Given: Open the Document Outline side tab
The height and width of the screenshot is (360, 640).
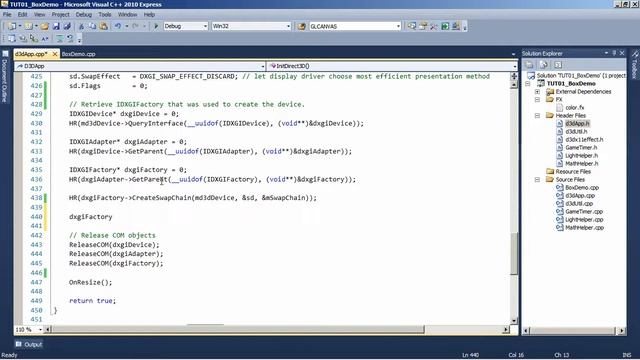Looking at the screenshot, I should pyautogui.click(x=5, y=76).
